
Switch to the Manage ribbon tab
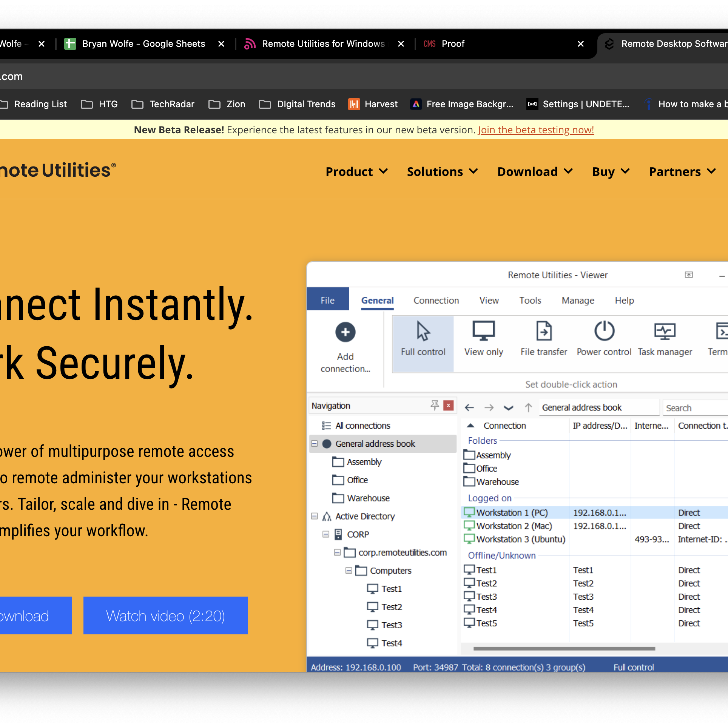tap(578, 300)
